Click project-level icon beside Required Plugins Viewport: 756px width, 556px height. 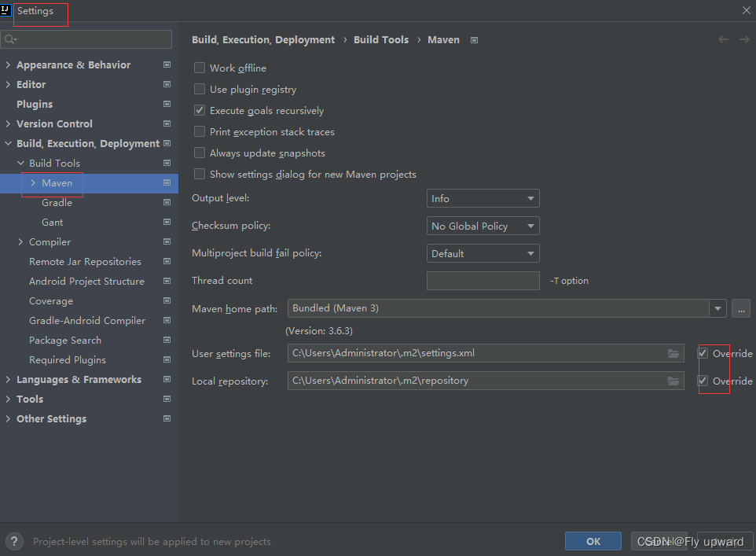[167, 360]
